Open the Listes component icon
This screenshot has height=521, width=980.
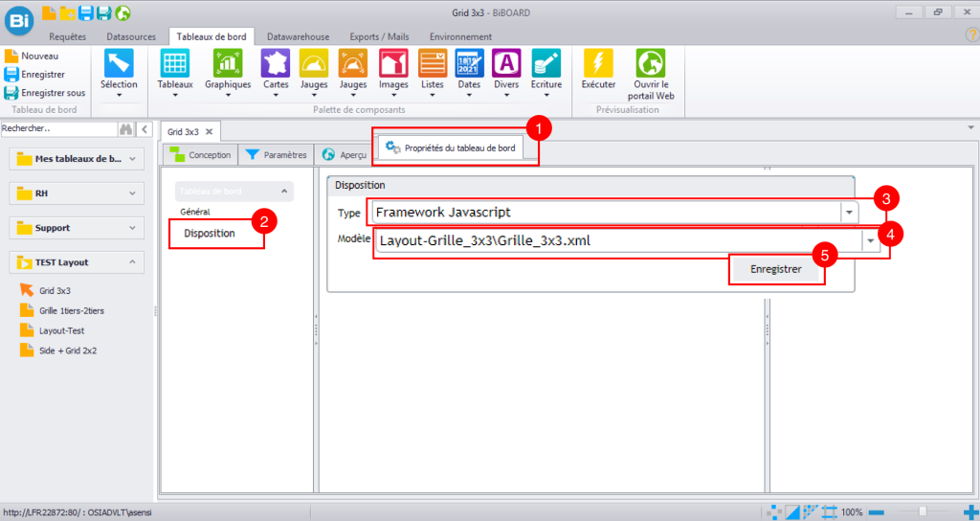pyautogui.click(x=433, y=63)
